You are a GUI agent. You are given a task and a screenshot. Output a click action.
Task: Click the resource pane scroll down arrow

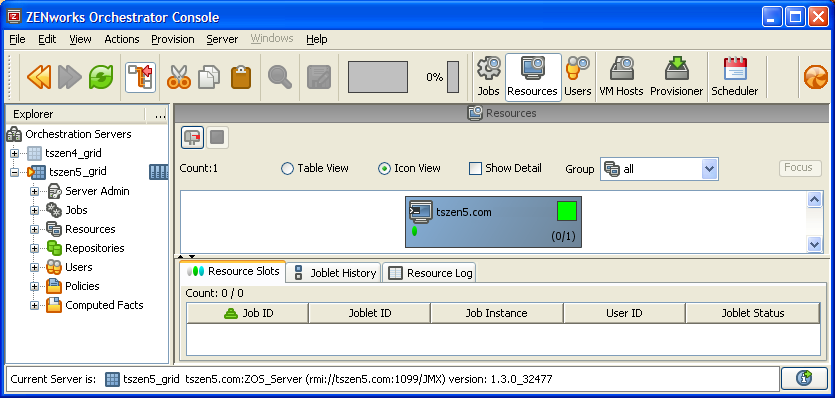point(815,244)
